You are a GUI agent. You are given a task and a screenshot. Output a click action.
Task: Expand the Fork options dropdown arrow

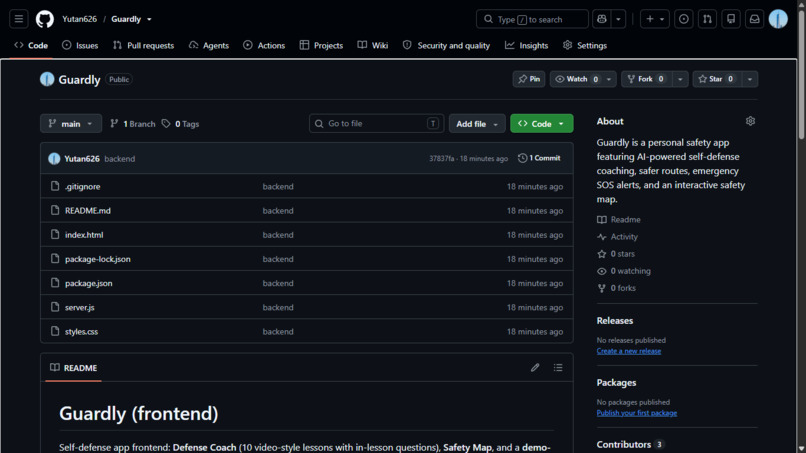[x=680, y=79]
